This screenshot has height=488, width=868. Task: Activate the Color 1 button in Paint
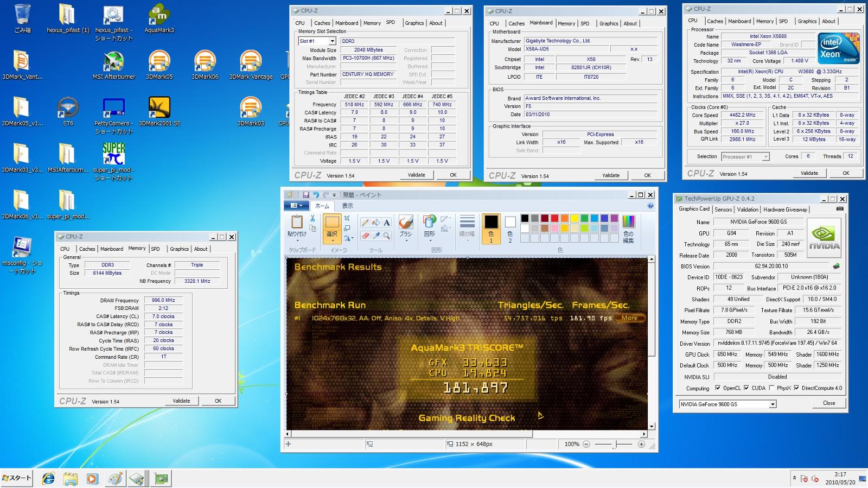coord(491,229)
